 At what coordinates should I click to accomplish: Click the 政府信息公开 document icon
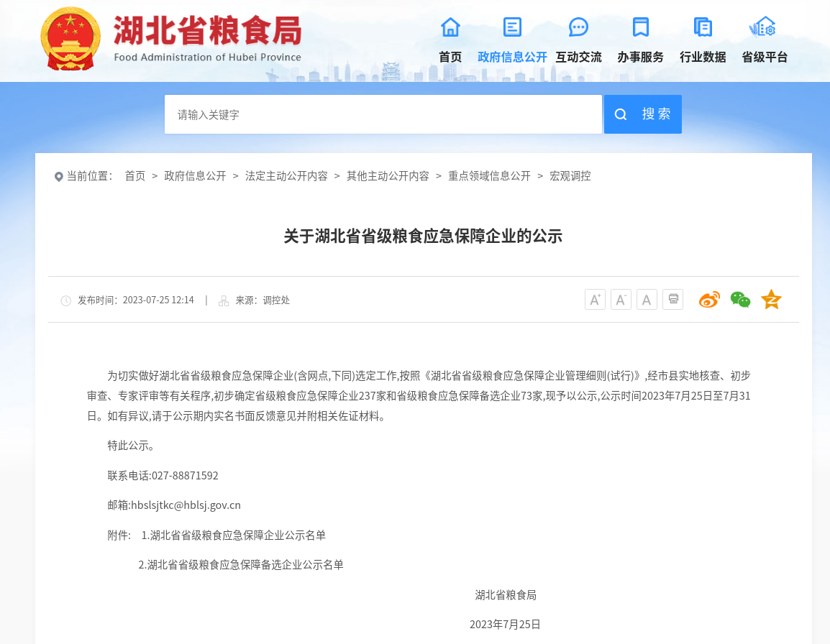pyautogui.click(x=512, y=27)
